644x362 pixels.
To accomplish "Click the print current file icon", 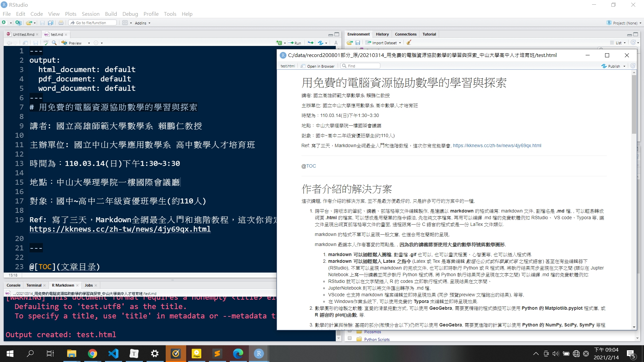I will pos(61,23).
